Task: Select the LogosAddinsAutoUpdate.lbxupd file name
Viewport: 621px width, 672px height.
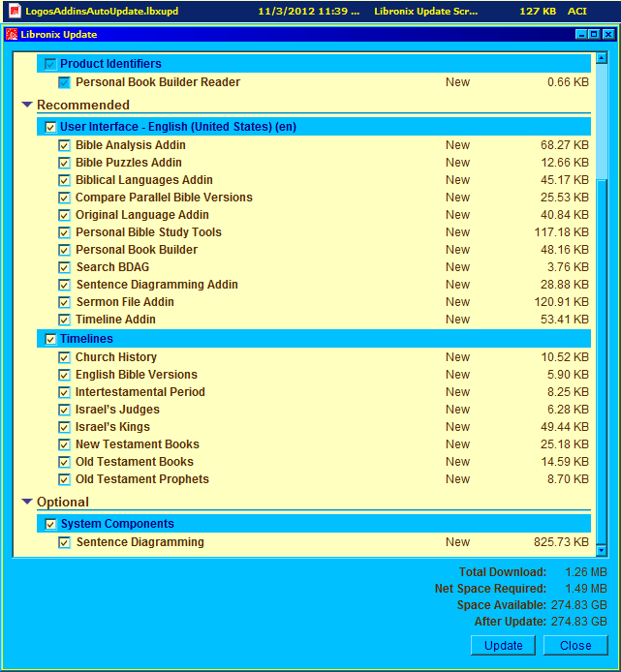Action: pyautogui.click(x=102, y=12)
